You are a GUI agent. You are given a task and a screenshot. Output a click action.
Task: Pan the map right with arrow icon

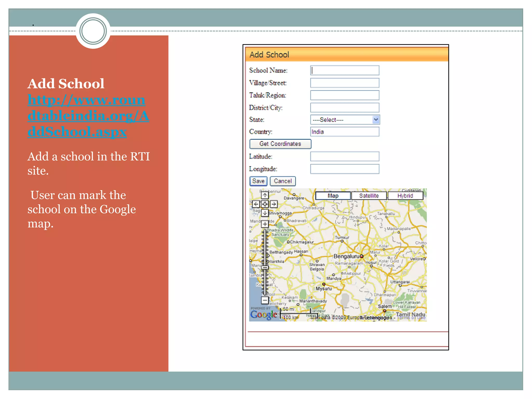(x=274, y=204)
